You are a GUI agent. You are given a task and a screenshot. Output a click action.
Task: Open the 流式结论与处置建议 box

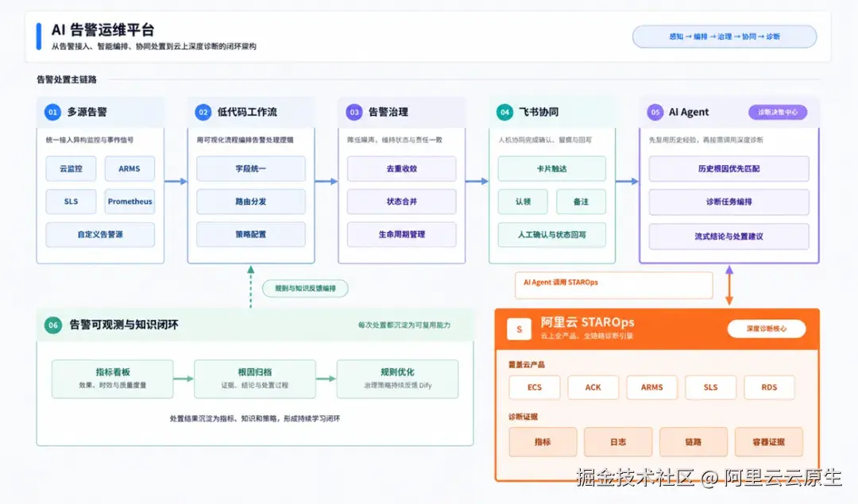click(729, 237)
